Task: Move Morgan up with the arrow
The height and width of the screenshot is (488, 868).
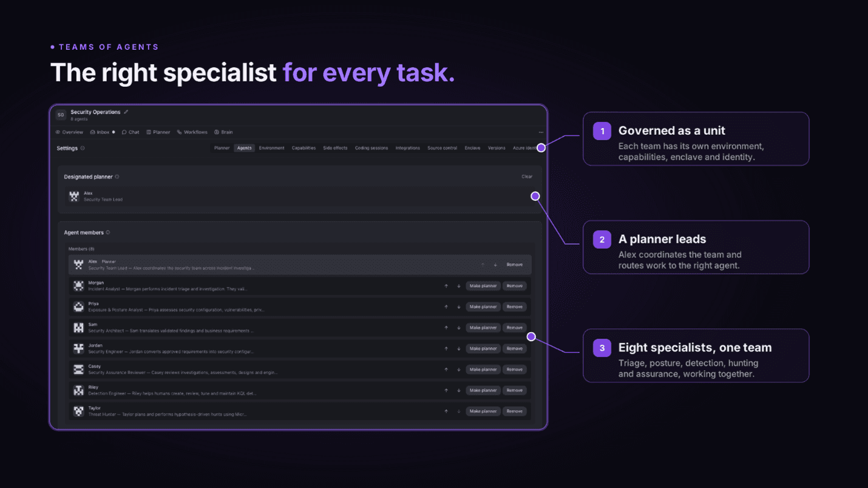Action: pyautogui.click(x=446, y=286)
